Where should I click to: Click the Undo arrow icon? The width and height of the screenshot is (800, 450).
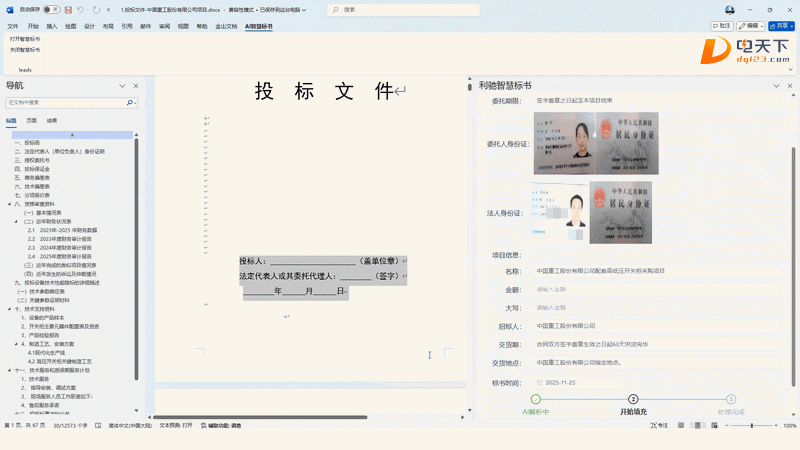[x=80, y=10]
